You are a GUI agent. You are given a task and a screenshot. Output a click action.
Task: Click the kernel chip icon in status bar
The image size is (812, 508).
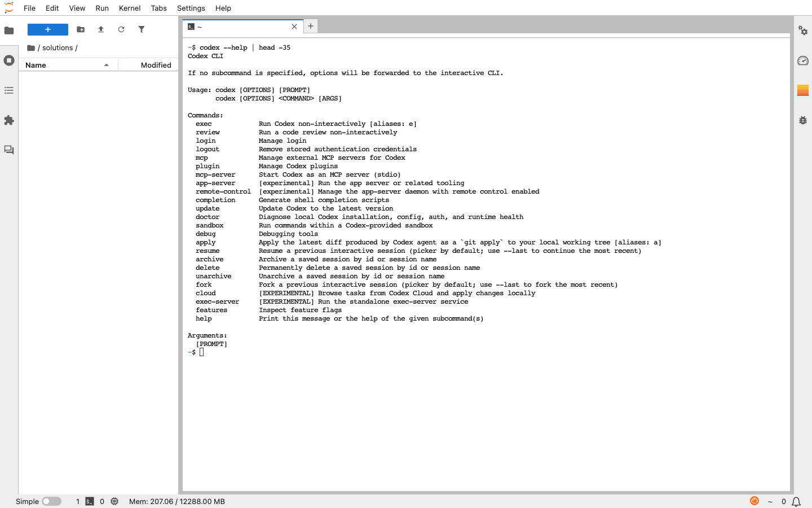click(114, 501)
